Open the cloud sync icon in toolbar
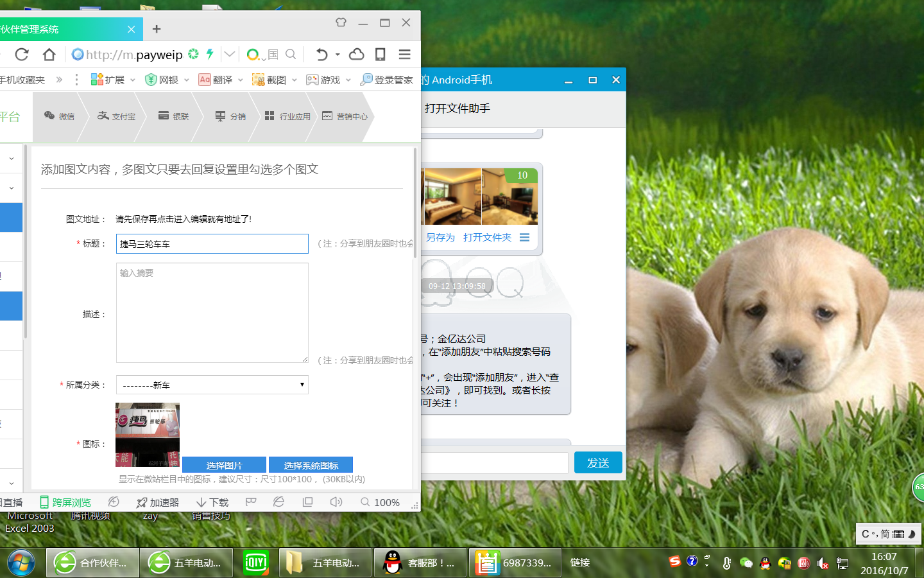 [357, 55]
